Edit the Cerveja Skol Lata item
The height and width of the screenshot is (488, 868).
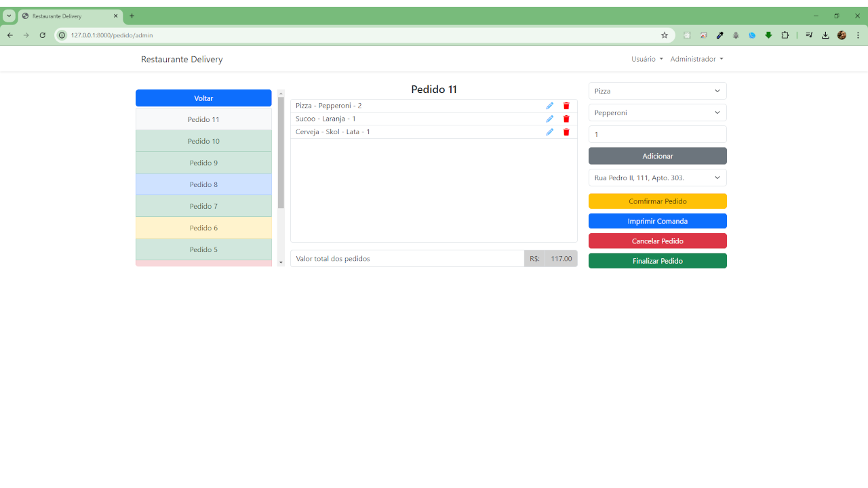pos(549,131)
